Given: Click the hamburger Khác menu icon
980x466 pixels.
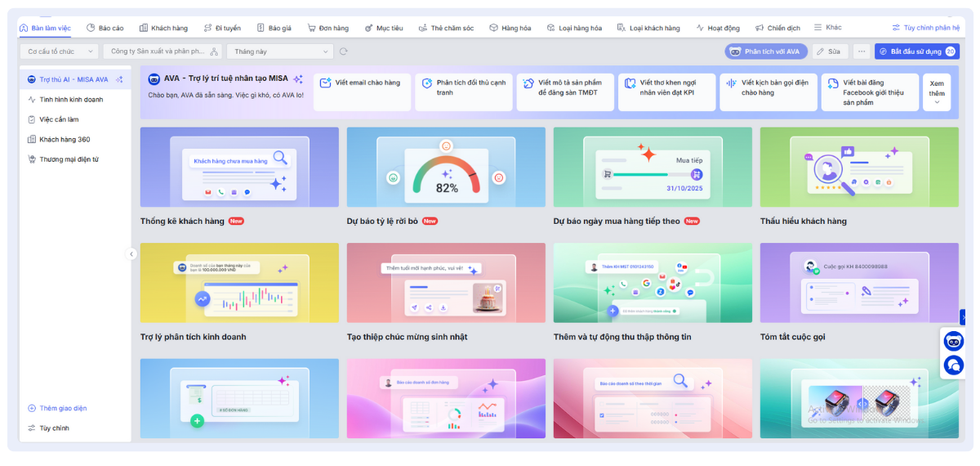Looking at the screenshot, I should tap(817, 28).
